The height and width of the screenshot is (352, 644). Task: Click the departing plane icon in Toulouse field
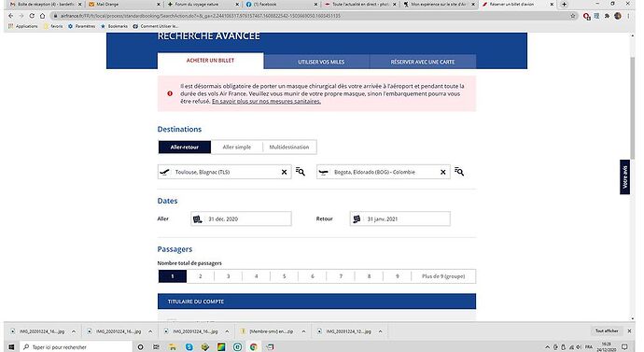point(164,172)
